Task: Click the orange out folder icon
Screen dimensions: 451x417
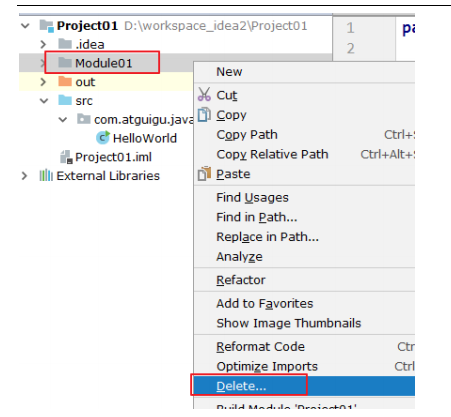Action: coord(65,81)
